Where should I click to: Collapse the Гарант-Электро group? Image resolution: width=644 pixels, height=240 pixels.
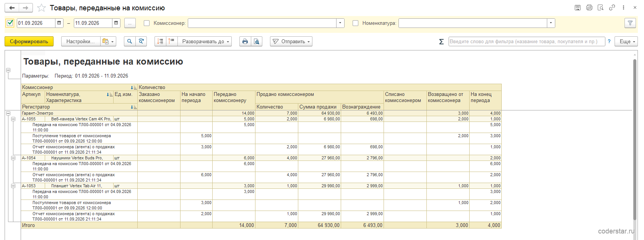coord(8,113)
